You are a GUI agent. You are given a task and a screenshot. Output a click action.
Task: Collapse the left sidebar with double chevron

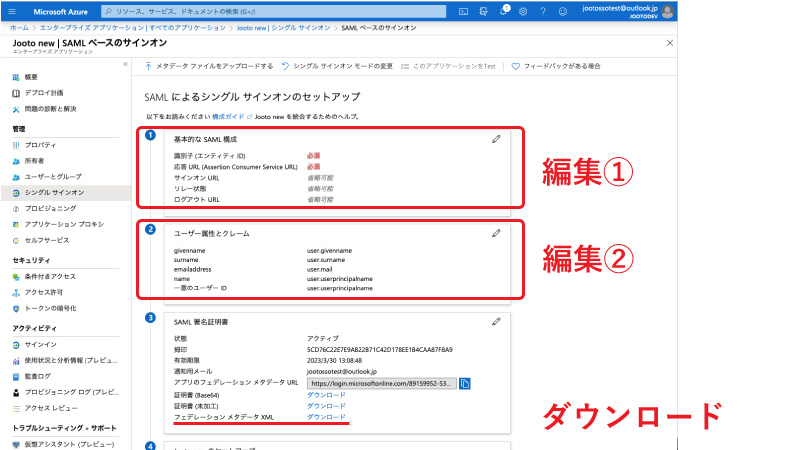pos(125,64)
